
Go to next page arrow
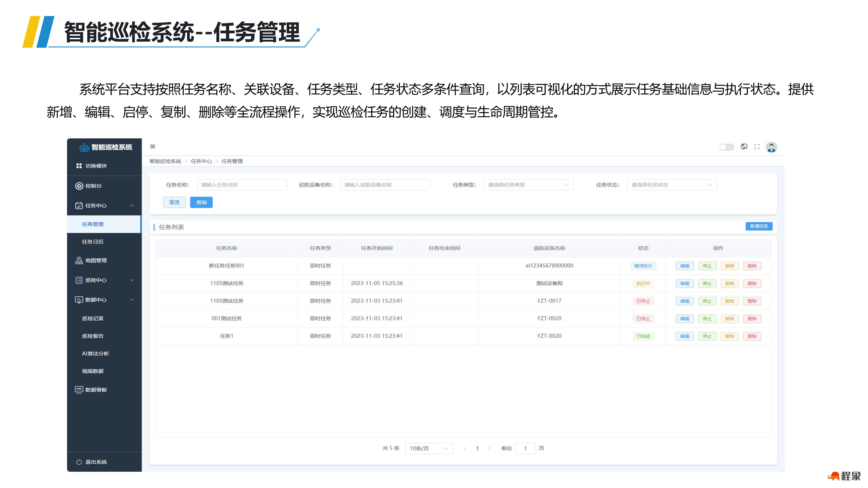tap(489, 448)
